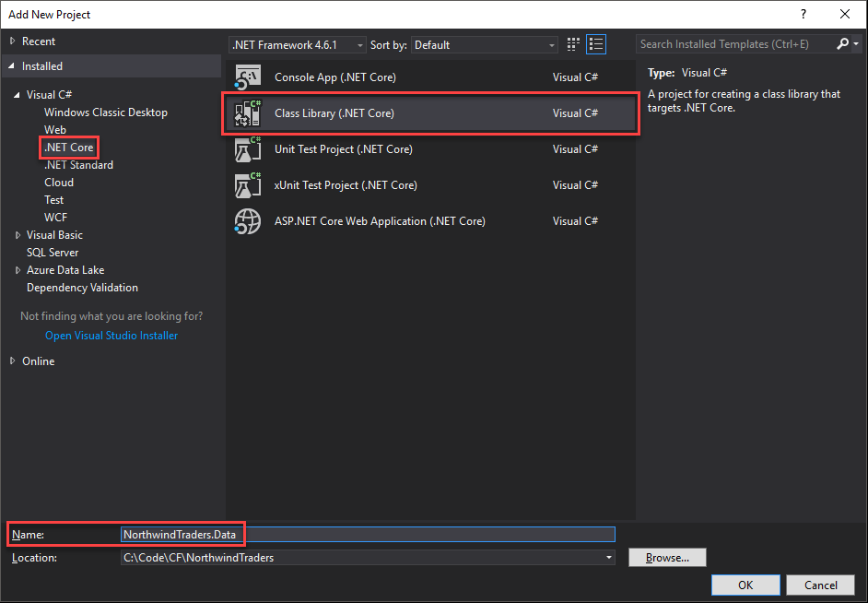Image resolution: width=868 pixels, height=603 pixels.
Task: Expand the Online templates section
Action: pyautogui.click(x=13, y=361)
